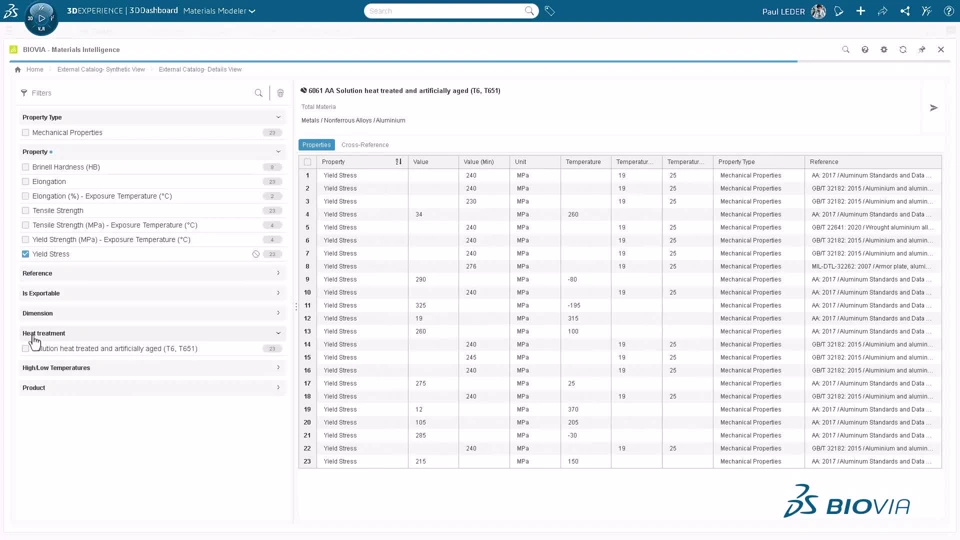Check the Brinell Hardness (HB) checkbox
This screenshot has width=960, height=540.
pyautogui.click(x=25, y=167)
